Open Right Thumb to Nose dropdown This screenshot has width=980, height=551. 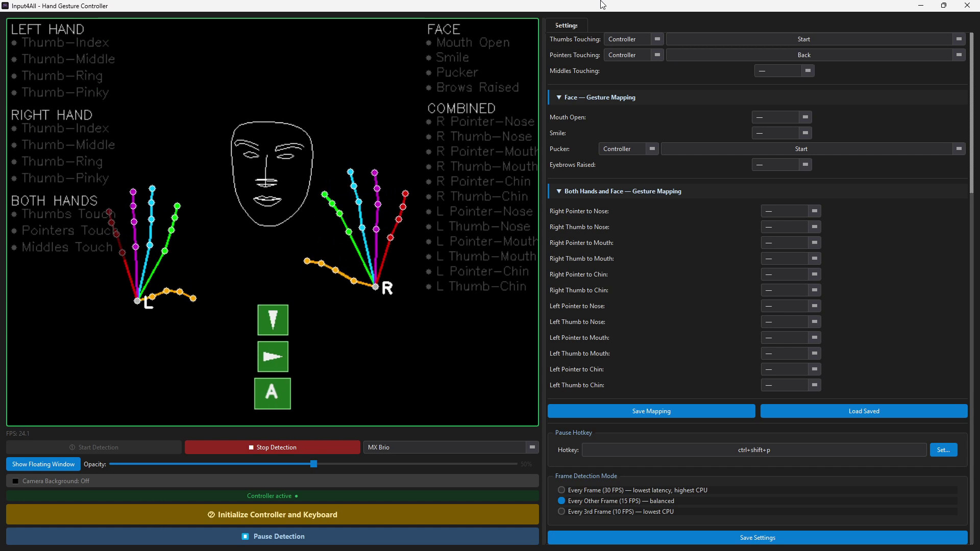point(791,227)
